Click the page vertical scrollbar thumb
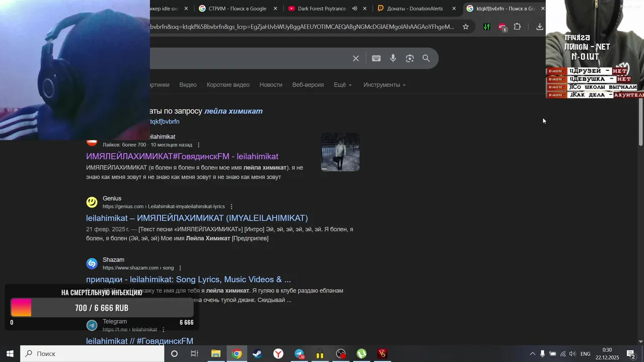Viewport: 644px width, 362px height. (x=640, y=122)
